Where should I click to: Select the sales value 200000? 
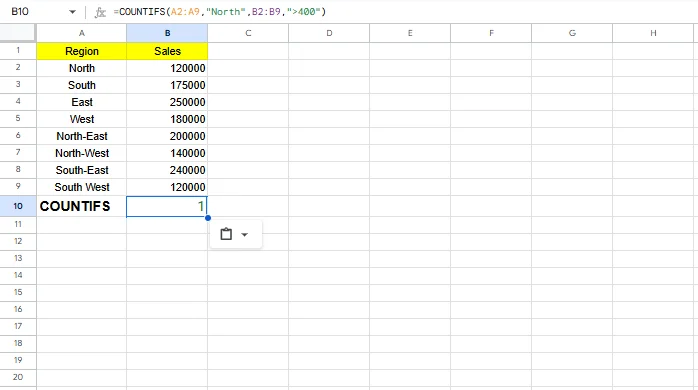[167, 136]
